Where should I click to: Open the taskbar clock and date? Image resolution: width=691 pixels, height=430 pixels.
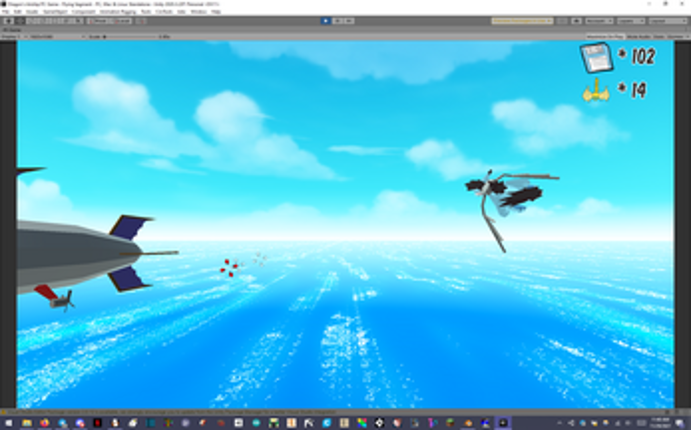click(x=660, y=423)
